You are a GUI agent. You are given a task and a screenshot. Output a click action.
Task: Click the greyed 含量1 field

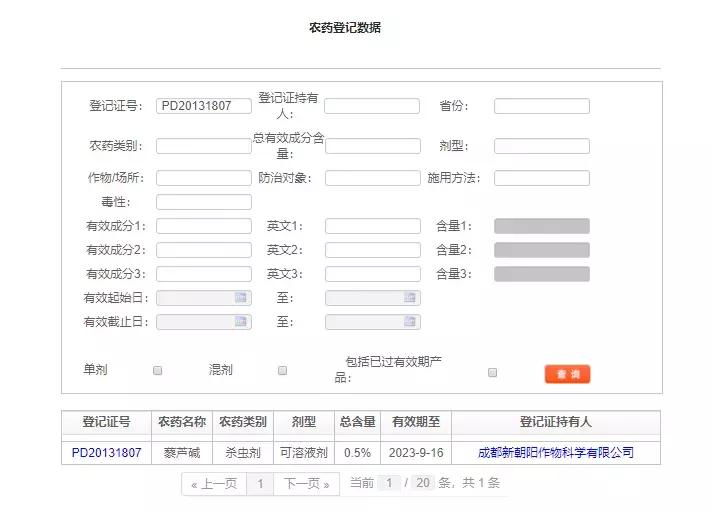pyautogui.click(x=542, y=226)
